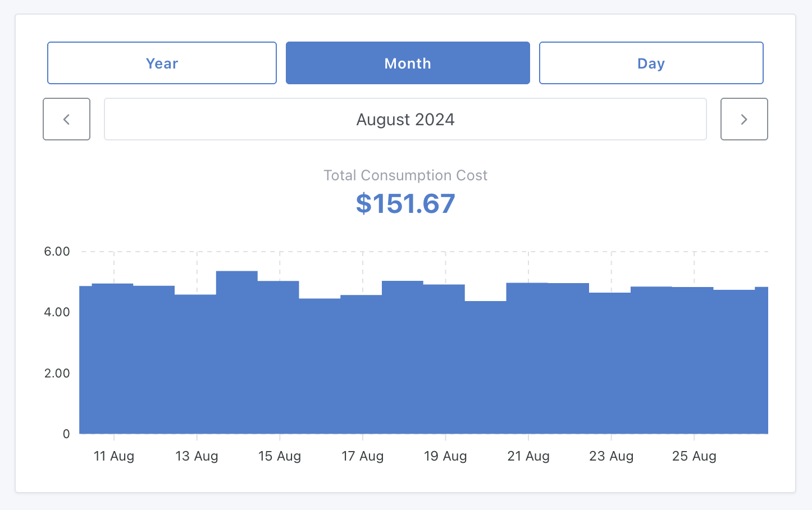Screen dimensions: 812x510
Task: Click the left chevron to view July 2024
Action: tap(66, 119)
